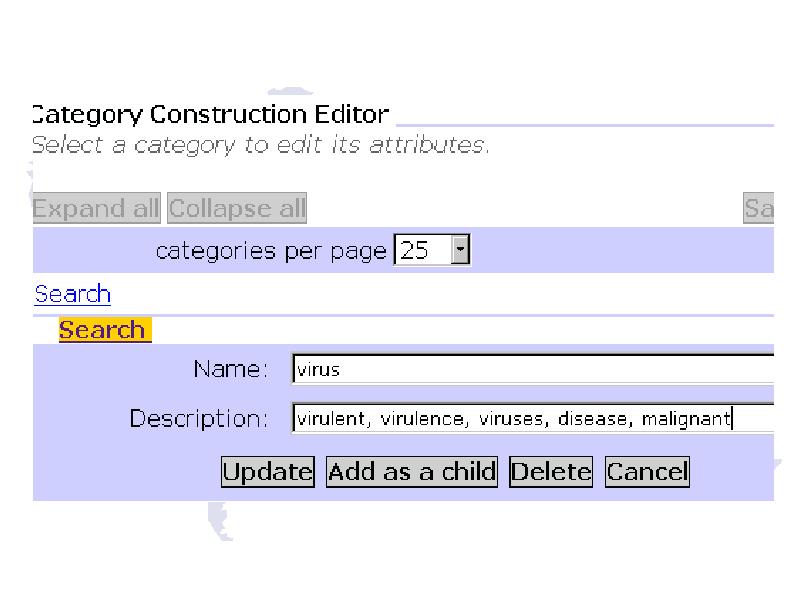Cancel editing the category

647,472
